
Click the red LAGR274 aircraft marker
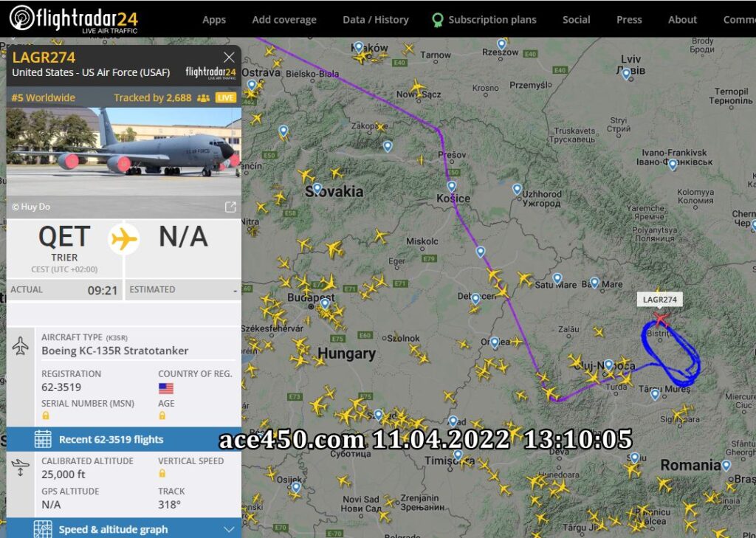(x=661, y=319)
